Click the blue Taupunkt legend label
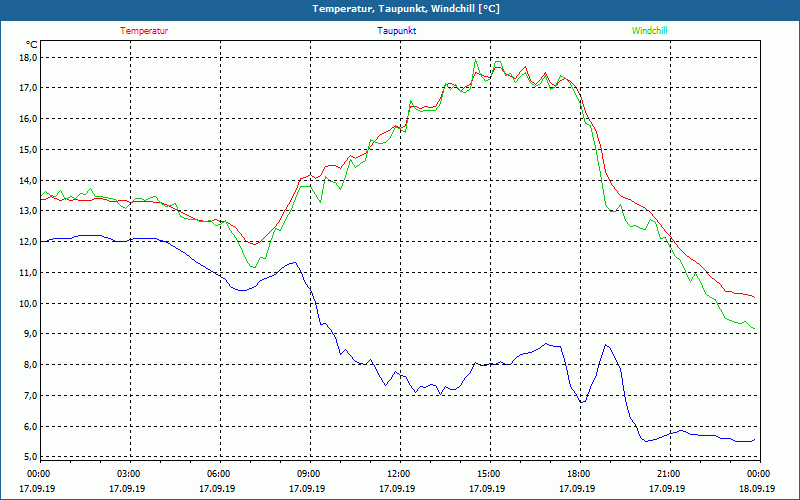Image resolution: width=800 pixels, height=500 pixels. [396, 31]
